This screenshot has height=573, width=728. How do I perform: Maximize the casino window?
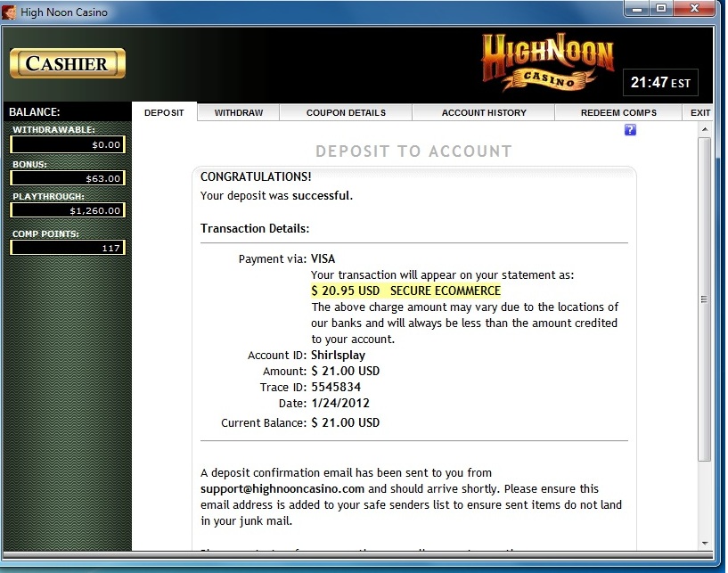click(661, 9)
